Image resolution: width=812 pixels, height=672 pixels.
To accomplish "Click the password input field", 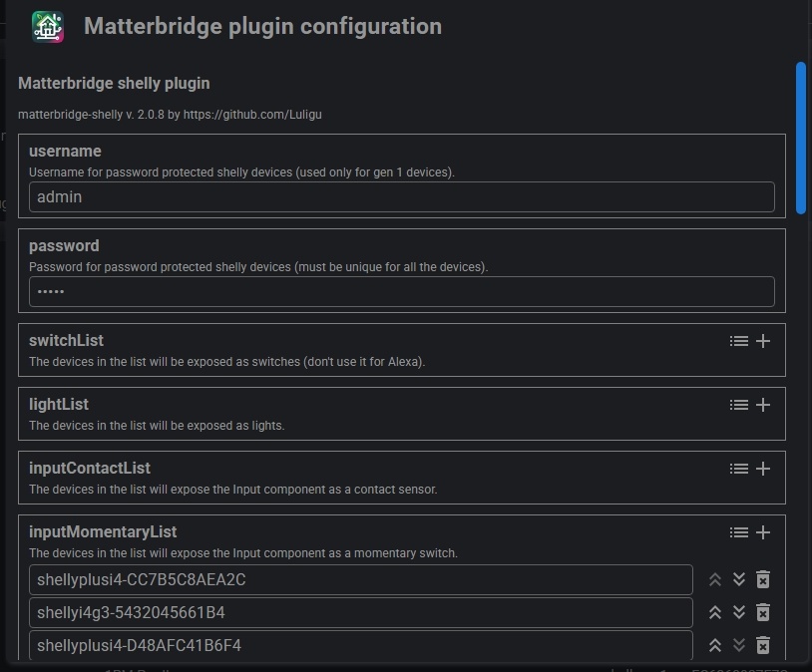I will pos(401,291).
